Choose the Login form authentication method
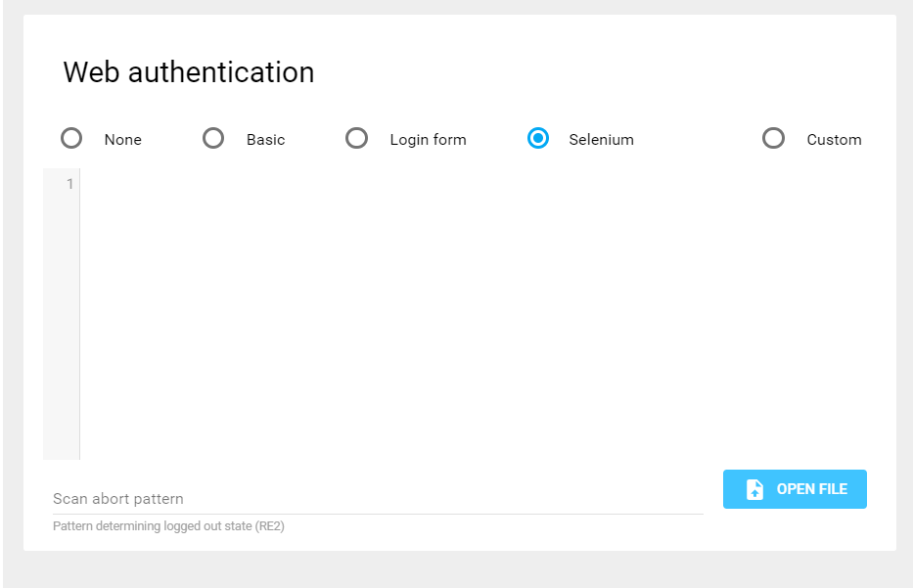 click(356, 138)
